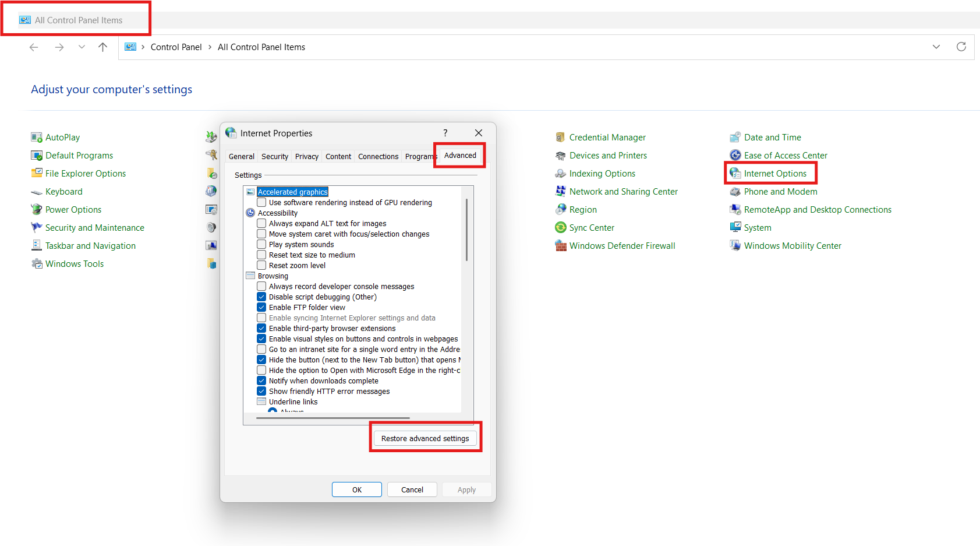
Task: Open Devices and Printers
Action: click(608, 155)
